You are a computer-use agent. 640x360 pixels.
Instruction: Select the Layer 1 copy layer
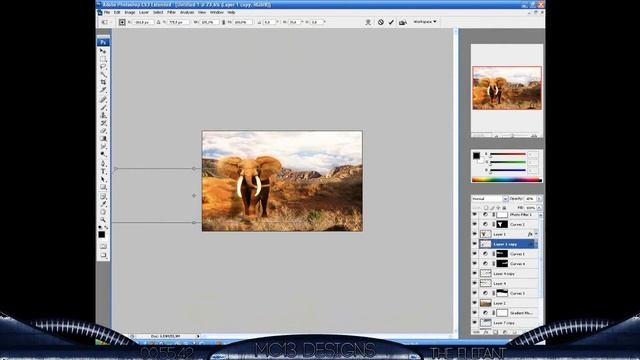[509, 244]
